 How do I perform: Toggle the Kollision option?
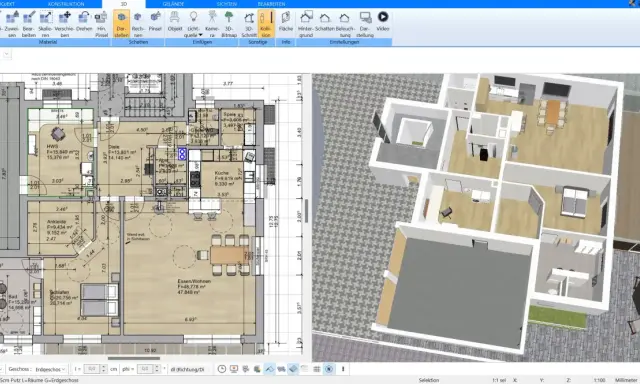(x=266, y=24)
